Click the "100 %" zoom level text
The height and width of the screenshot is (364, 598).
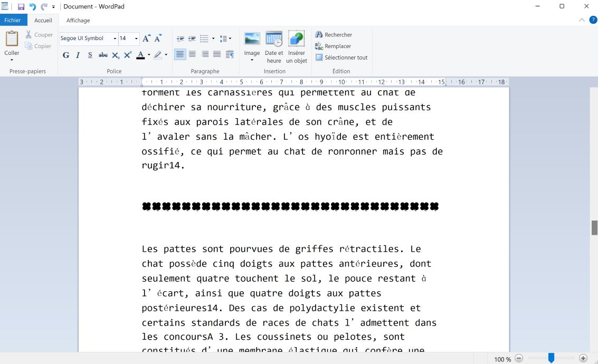click(x=502, y=359)
